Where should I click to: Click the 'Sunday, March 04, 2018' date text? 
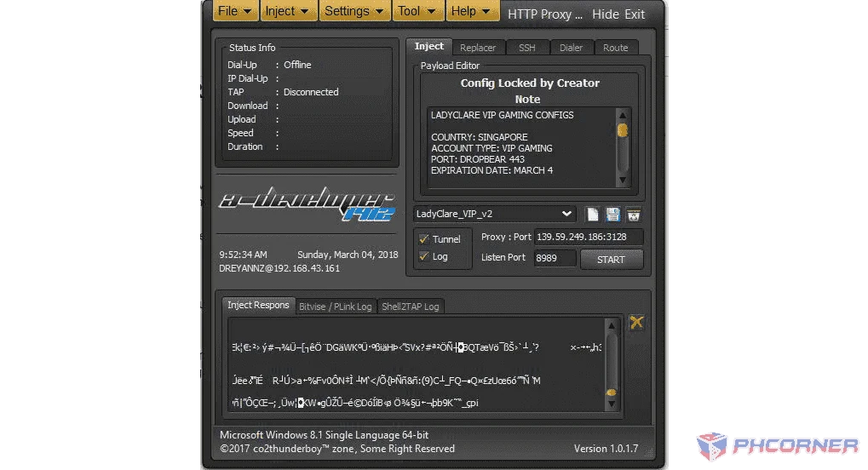tap(348, 255)
